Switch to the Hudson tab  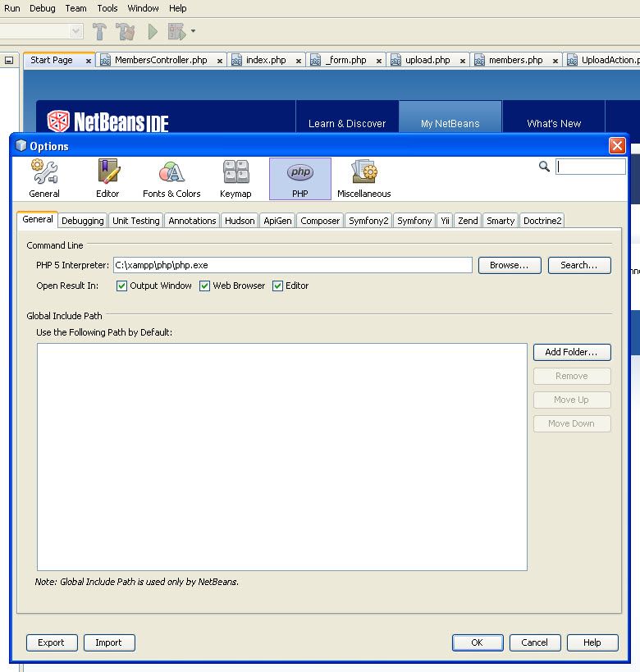[240, 221]
